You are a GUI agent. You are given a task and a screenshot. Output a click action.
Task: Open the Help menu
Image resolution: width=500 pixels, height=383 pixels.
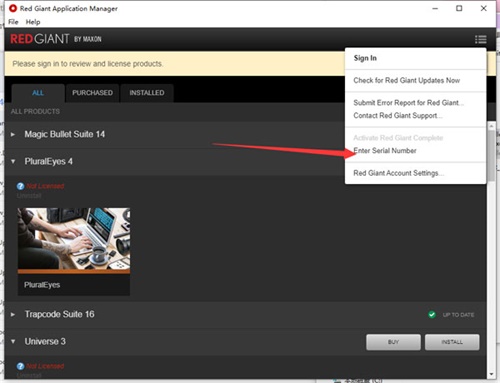click(33, 22)
